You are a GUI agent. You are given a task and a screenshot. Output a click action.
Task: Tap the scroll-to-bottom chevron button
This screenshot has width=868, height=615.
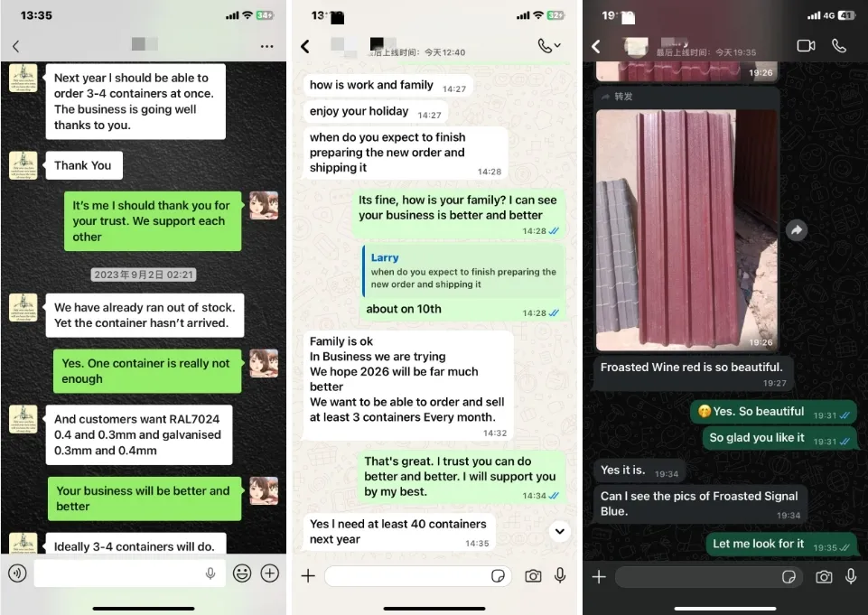(560, 531)
